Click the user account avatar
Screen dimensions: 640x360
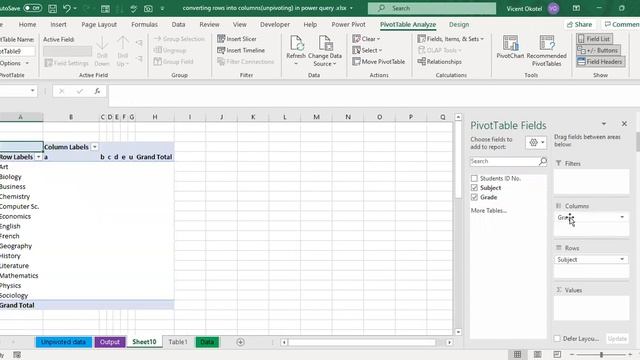(553, 9)
